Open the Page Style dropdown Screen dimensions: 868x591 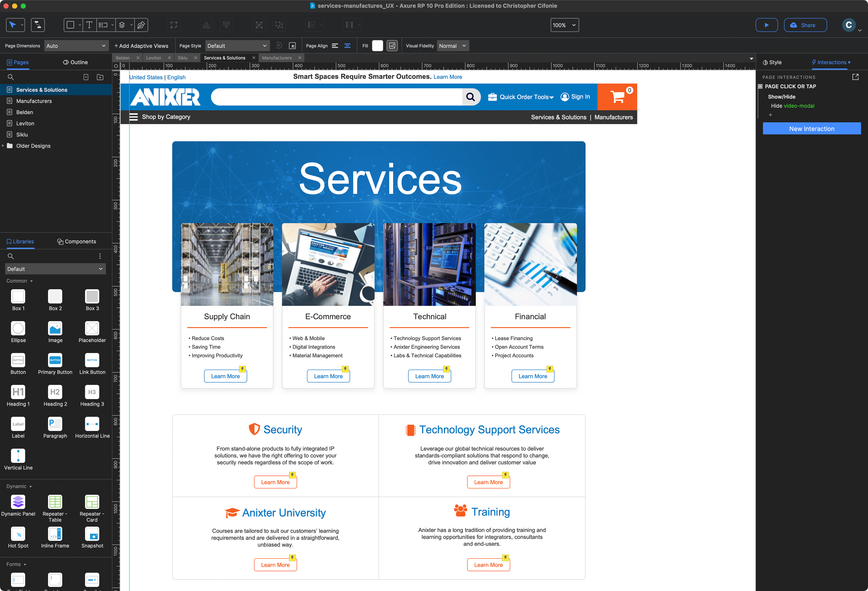pyautogui.click(x=237, y=46)
